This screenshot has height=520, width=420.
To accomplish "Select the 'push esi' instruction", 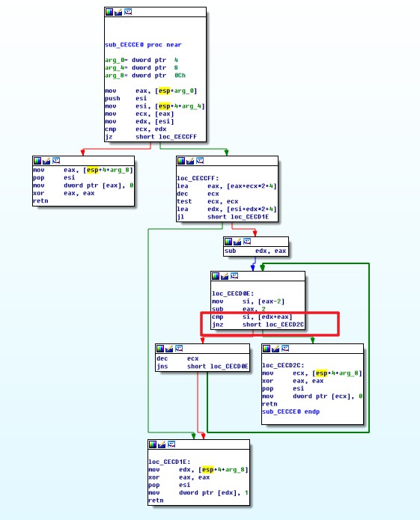I will coord(126,99).
